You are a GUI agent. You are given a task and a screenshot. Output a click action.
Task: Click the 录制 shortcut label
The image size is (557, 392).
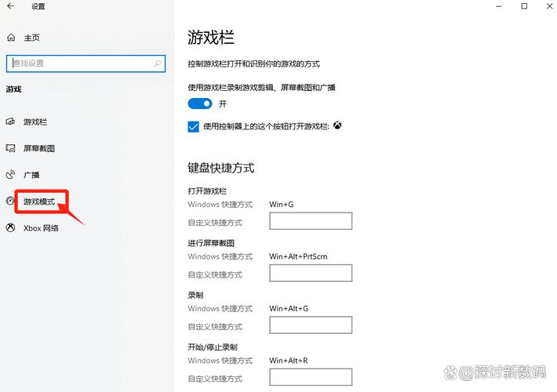195,295
